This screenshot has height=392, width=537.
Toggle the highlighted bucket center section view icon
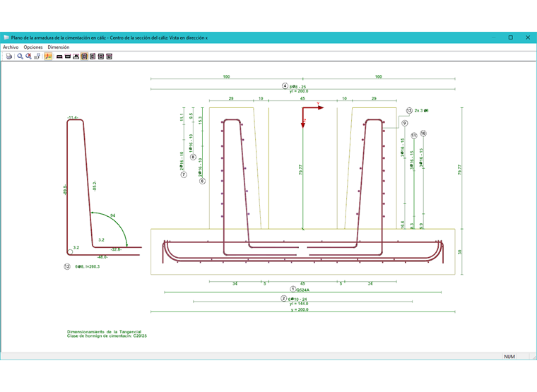pos(84,57)
